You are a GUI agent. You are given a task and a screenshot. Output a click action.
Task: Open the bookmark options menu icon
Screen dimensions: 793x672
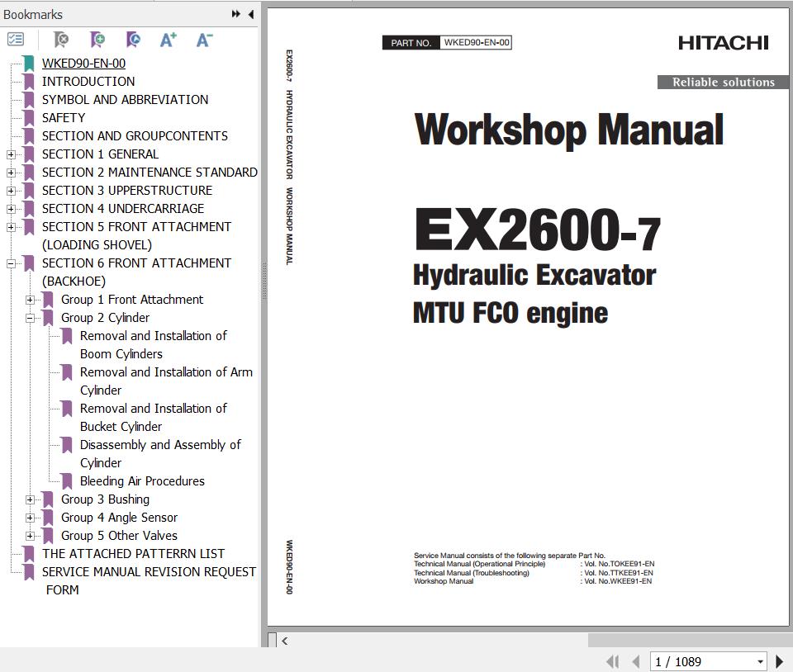[16, 40]
